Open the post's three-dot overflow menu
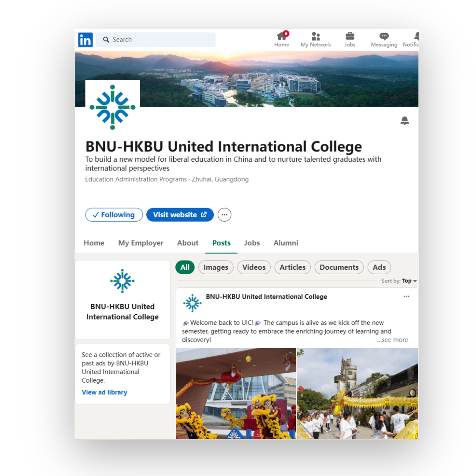The width and height of the screenshot is (476, 476). pos(406,296)
